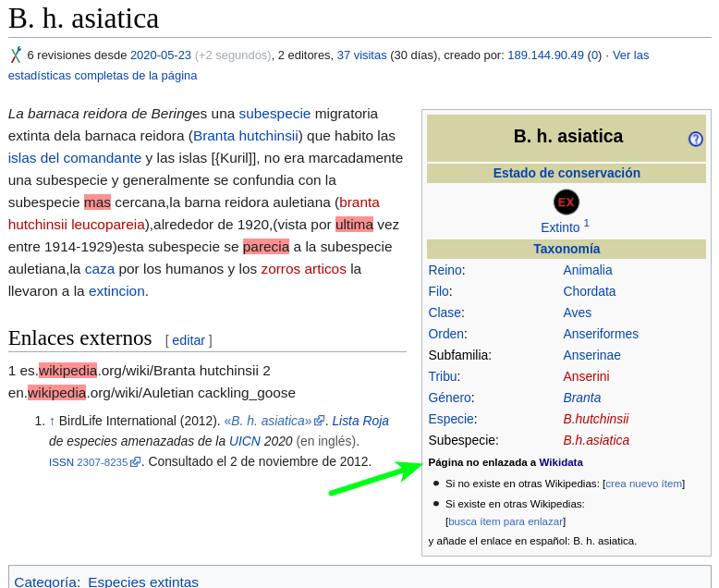This screenshot has width=719, height=588.
Task: Follow the Branta hutchinsii link in paragraph
Action: [x=245, y=136]
